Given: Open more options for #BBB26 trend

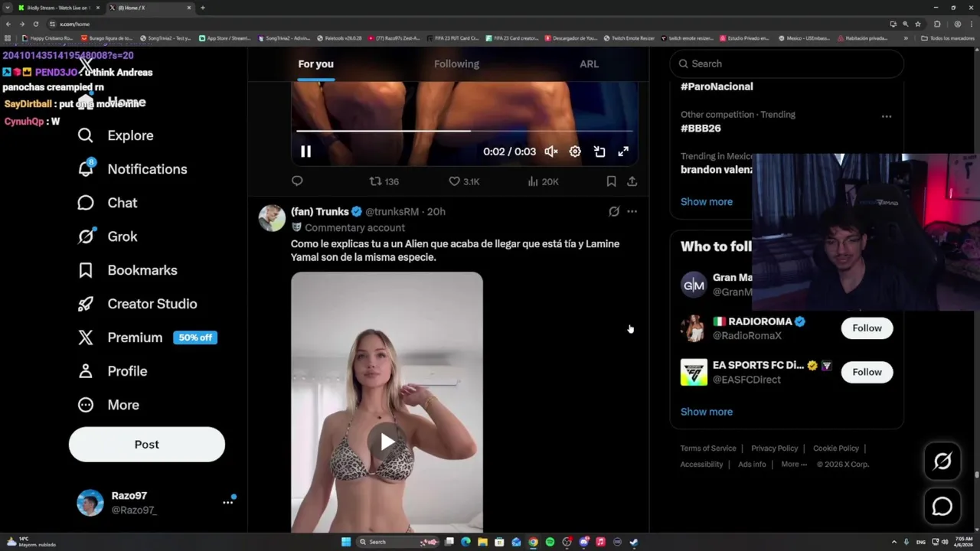Looking at the screenshot, I should 887,116.
